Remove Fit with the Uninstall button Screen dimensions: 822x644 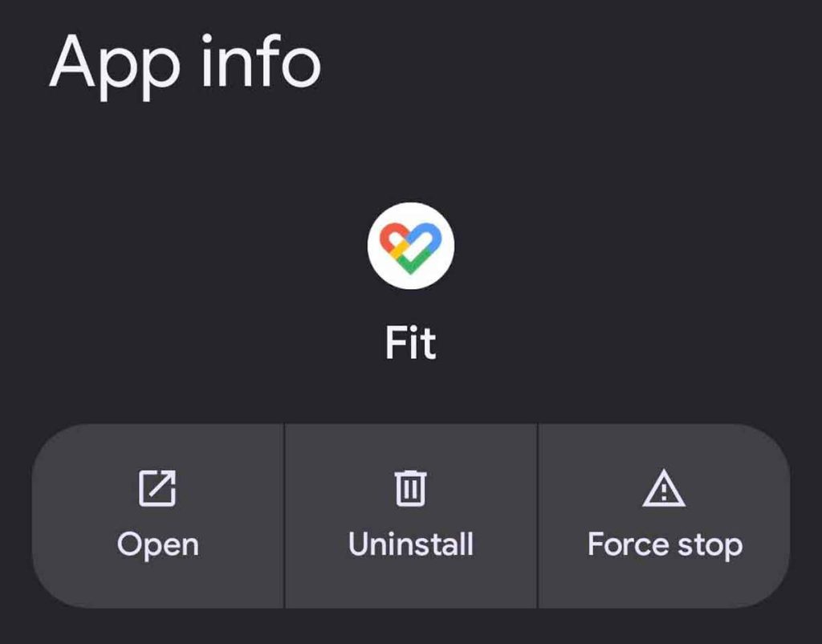click(410, 516)
